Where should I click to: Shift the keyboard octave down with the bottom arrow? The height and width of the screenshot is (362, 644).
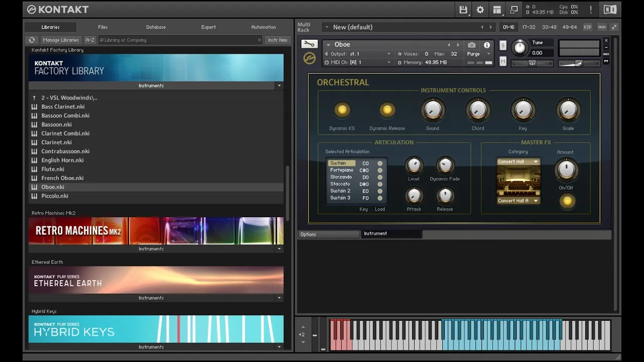[303, 342]
